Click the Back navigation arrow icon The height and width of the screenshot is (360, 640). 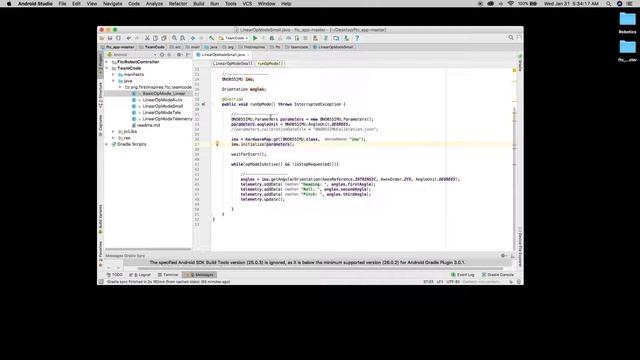(193, 38)
